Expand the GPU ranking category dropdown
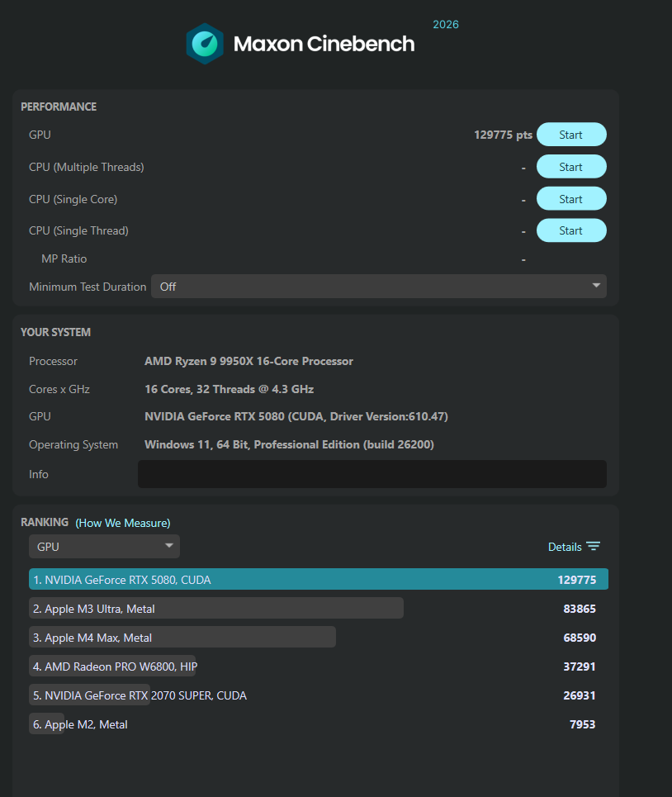This screenshot has width=672, height=797. [104, 547]
